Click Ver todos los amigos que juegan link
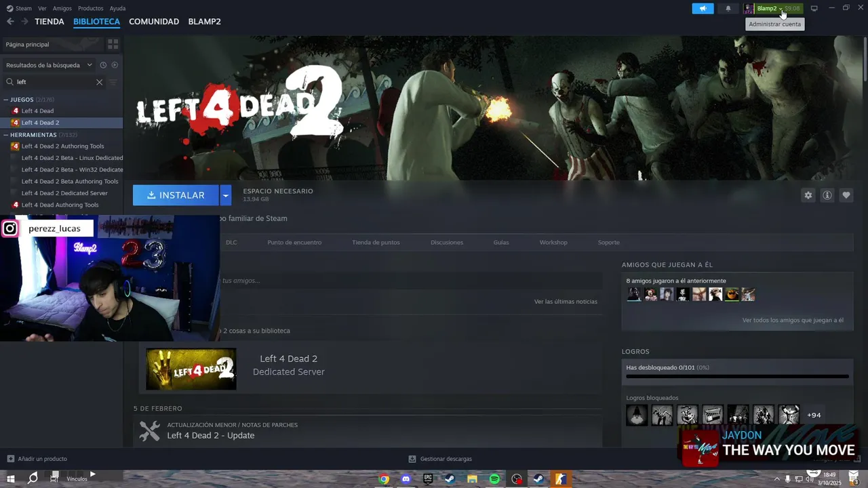This screenshot has width=868, height=488. click(x=793, y=320)
